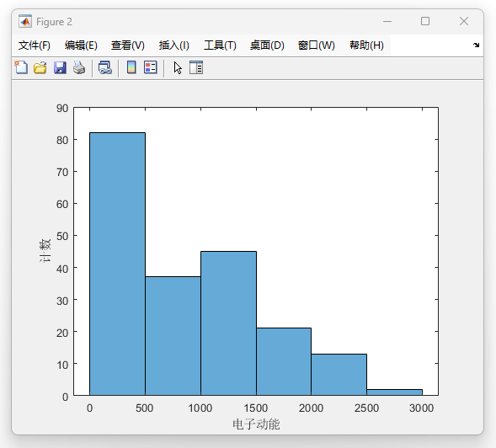Click the x-axis tick label 3000

(421, 408)
